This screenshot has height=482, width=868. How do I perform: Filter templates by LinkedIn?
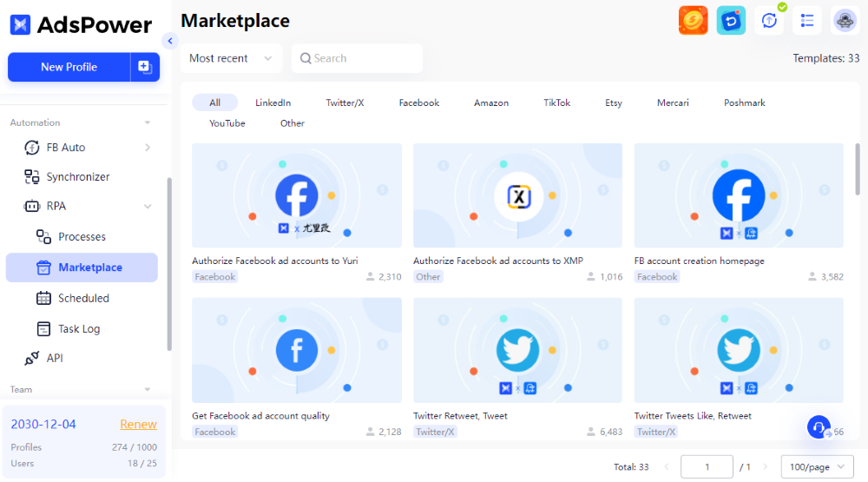click(273, 102)
